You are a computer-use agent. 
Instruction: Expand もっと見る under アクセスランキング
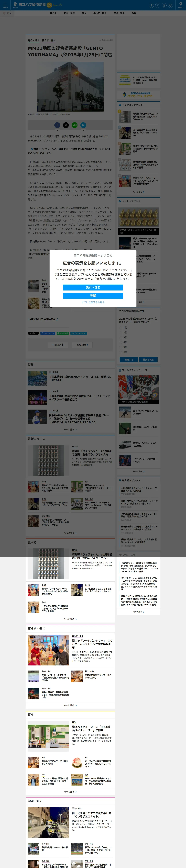point(138,192)
